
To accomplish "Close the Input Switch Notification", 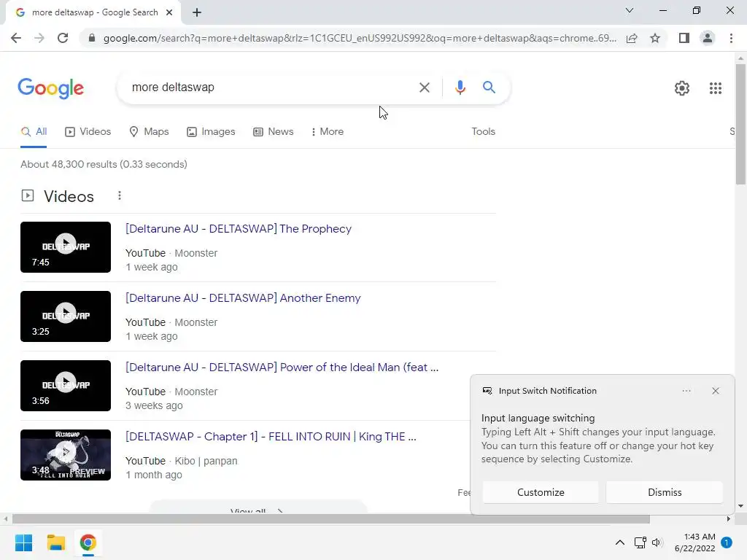I will point(715,391).
